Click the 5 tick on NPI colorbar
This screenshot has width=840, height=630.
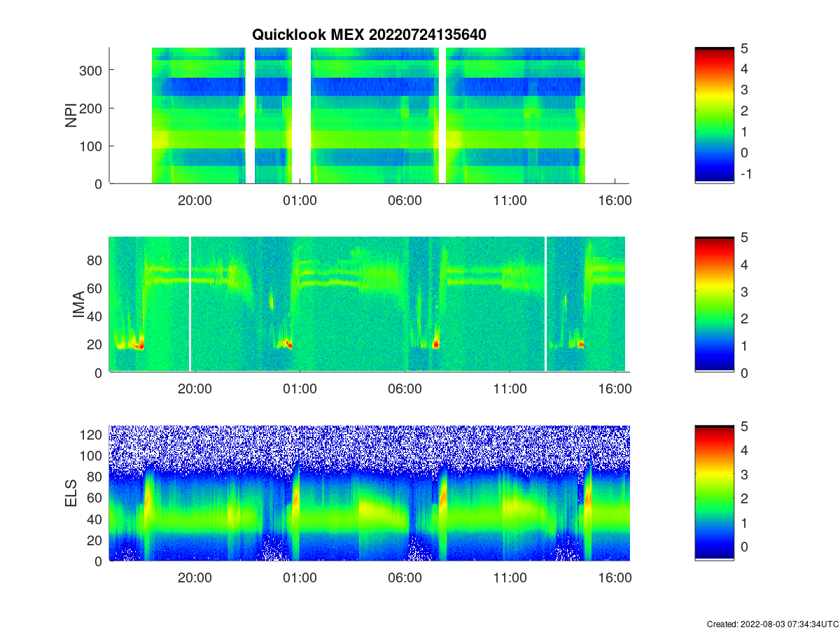click(744, 48)
